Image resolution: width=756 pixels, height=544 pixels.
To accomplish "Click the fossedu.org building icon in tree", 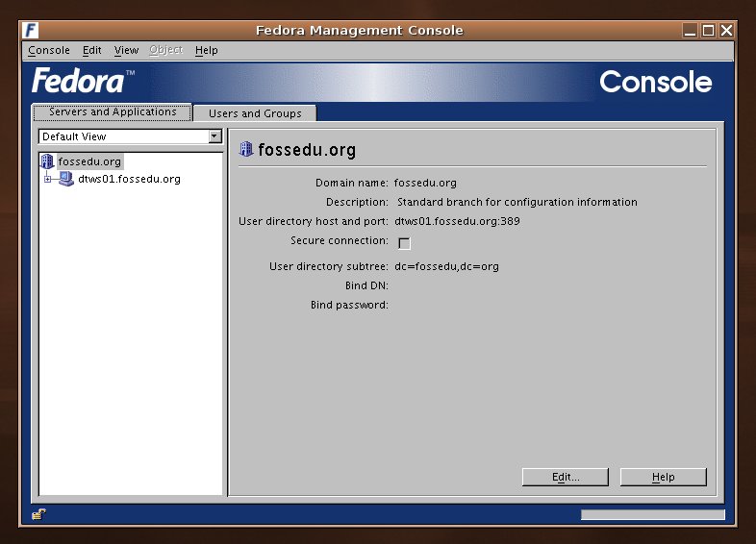I will 47,161.
